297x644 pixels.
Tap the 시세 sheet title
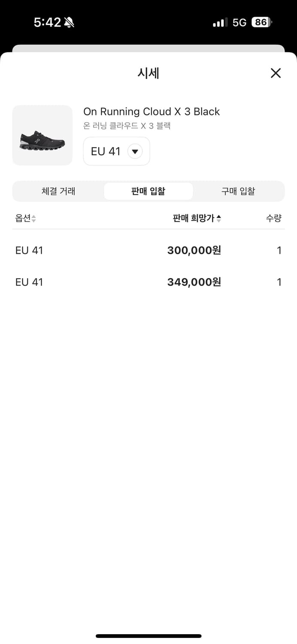[x=148, y=73]
